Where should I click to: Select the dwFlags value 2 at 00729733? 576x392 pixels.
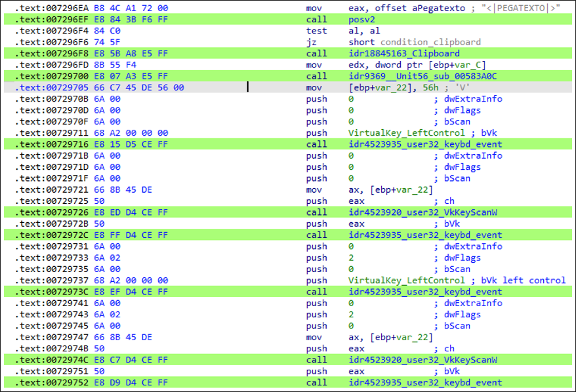coord(351,258)
